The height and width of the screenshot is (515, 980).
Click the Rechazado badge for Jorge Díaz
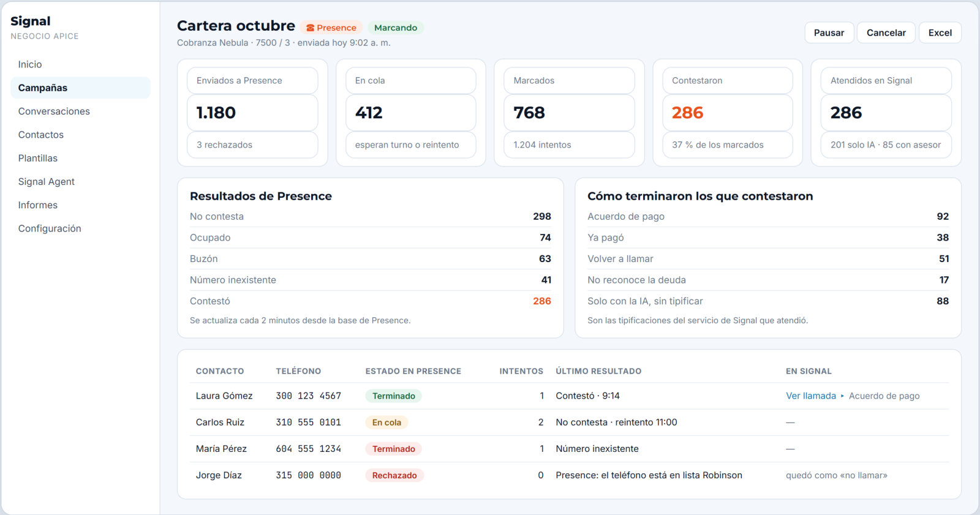(x=394, y=475)
